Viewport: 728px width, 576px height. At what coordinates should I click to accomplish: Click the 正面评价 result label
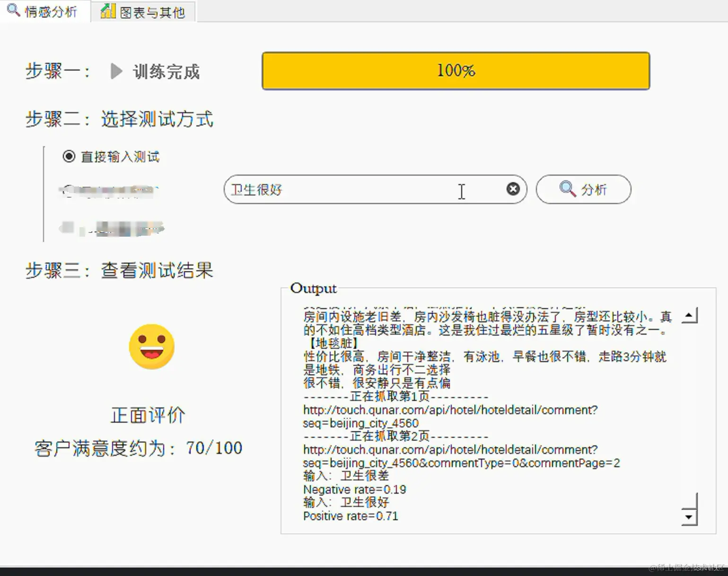(x=148, y=415)
